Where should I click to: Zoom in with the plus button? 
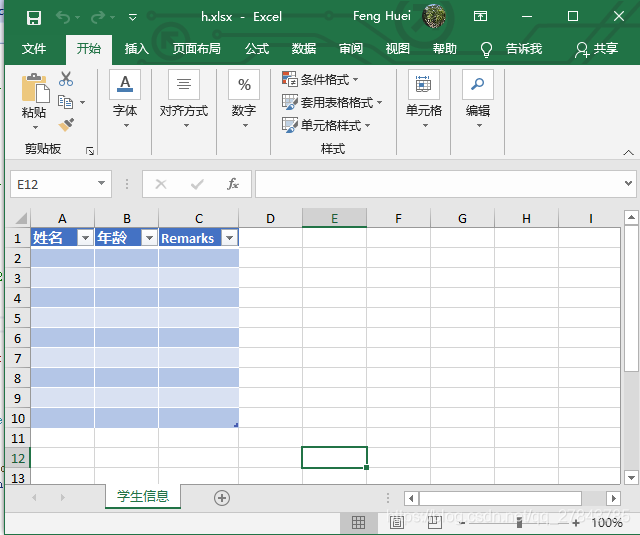click(x=576, y=523)
